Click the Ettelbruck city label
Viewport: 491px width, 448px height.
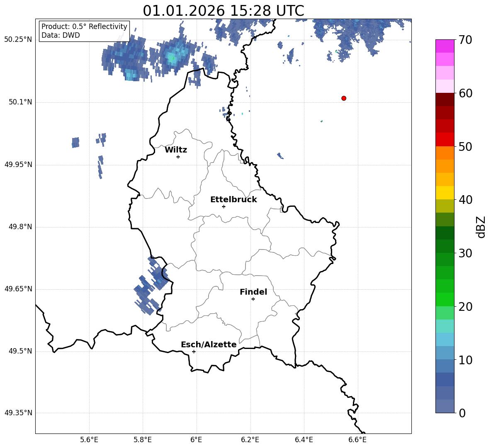(x=233, y=200)
